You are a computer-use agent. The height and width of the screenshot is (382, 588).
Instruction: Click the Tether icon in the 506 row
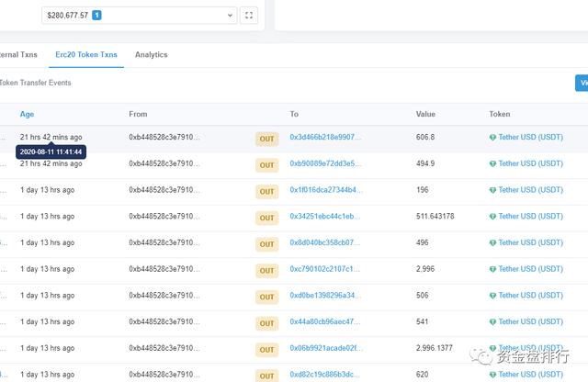tap(492, 296)
